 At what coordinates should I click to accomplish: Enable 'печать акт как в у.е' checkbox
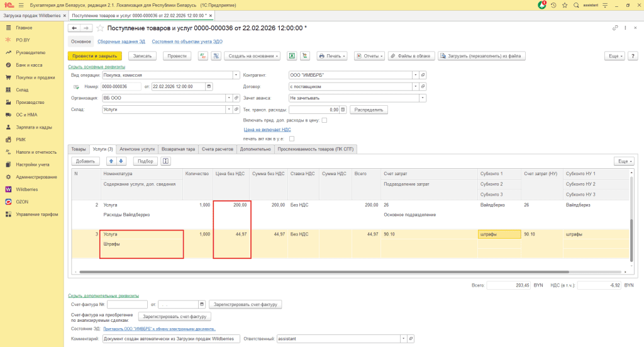[292, 139]
